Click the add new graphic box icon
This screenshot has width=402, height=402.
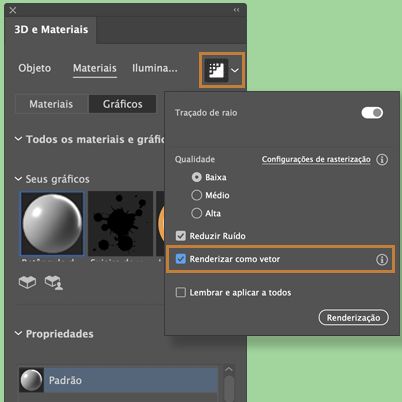(27, 282)
